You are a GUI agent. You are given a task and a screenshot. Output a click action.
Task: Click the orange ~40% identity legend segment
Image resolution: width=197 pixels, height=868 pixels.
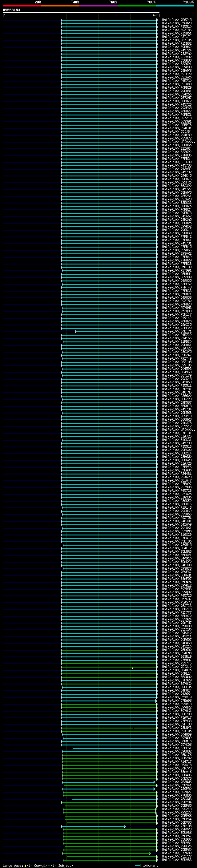tap(60, 6)
